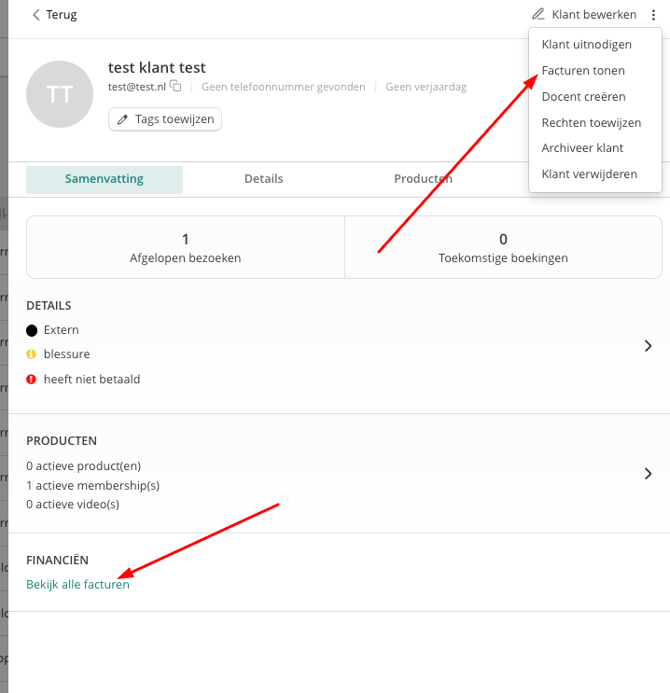Click the yellow blessure warning icon
This screenshot has width=670, height=693.
(x=32, y=354)
